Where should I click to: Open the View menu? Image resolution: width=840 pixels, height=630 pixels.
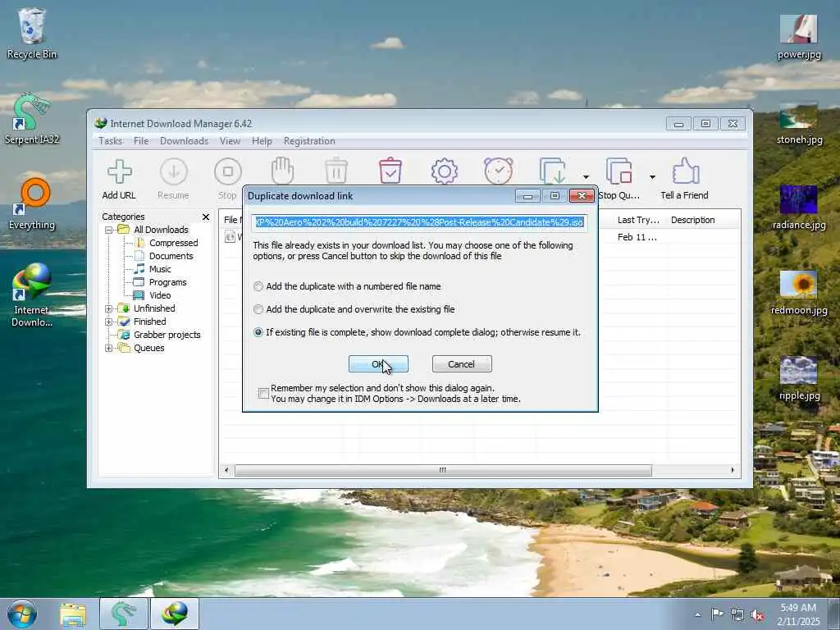[x=230, y=141]
